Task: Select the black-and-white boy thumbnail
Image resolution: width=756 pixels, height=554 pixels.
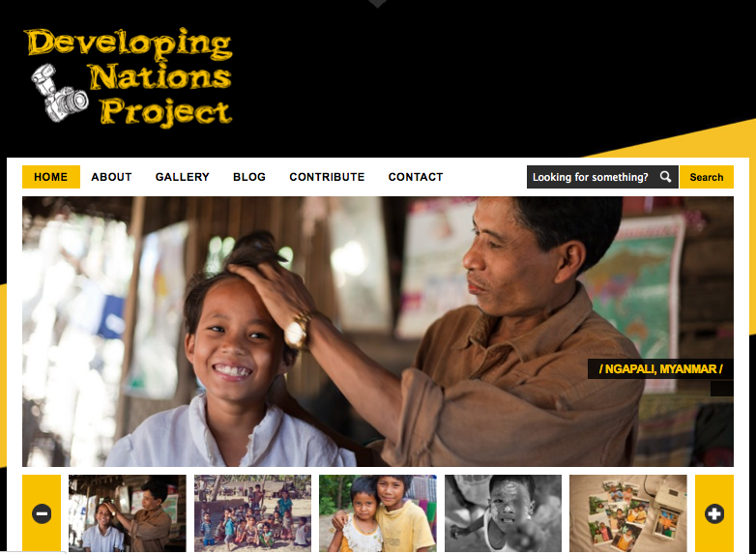Action: point(503,513)
